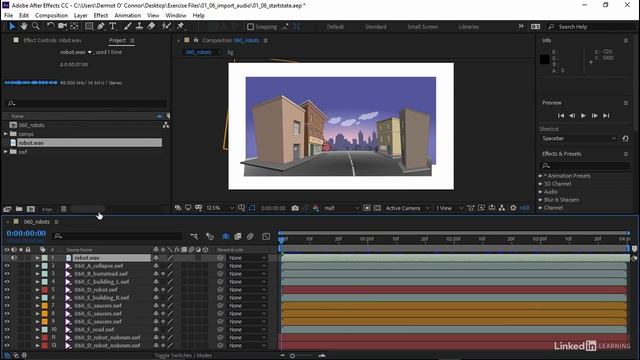Viewport: 640px width, 360px height.
Task: Toggle Draft 3D mode in timeline
Action: pyautogui.click(x=210, y=236)
